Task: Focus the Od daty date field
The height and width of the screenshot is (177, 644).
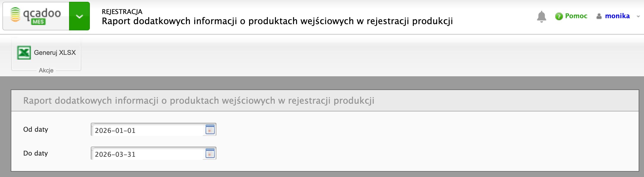Action: click(x=147, y=130)
